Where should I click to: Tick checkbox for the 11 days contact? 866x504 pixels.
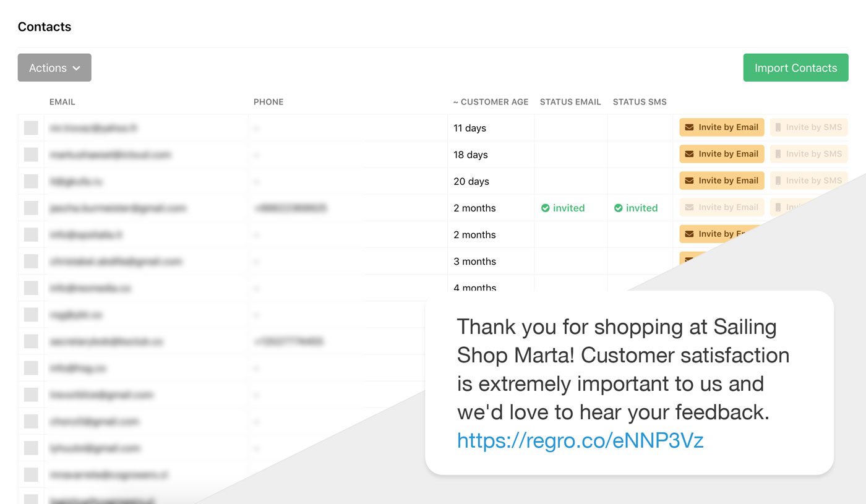[31, 128]
